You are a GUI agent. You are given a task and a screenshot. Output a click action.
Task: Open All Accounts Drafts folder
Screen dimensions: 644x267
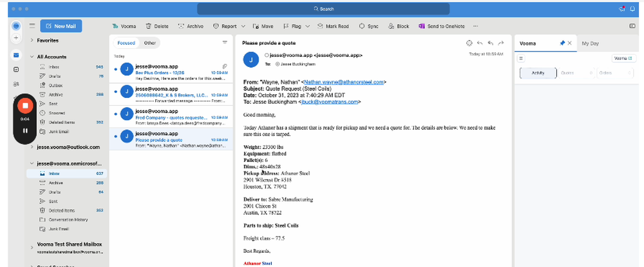[x=66, y=76]
